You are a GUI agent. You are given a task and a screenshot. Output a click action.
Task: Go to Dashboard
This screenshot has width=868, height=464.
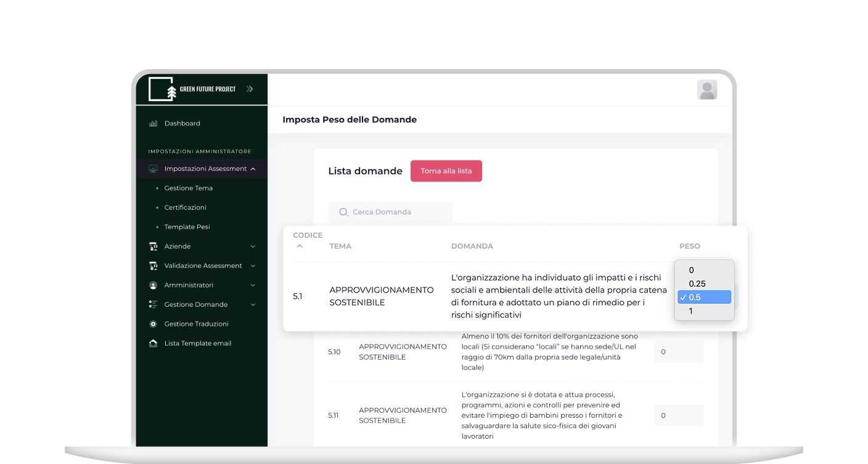tap(182, 123)
